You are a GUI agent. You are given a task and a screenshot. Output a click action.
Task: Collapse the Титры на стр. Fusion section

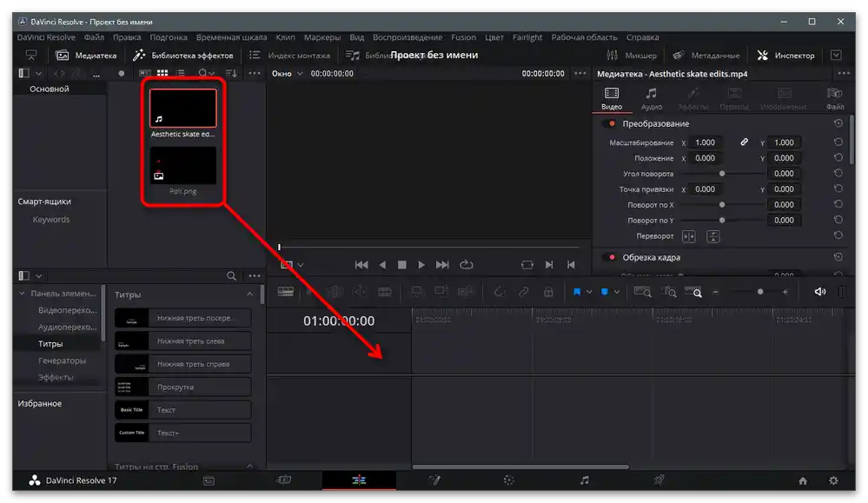point(249,467)
